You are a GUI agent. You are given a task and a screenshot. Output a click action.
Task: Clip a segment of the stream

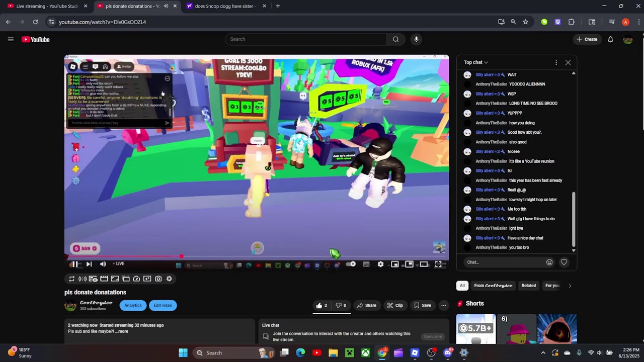click(395, 305)
